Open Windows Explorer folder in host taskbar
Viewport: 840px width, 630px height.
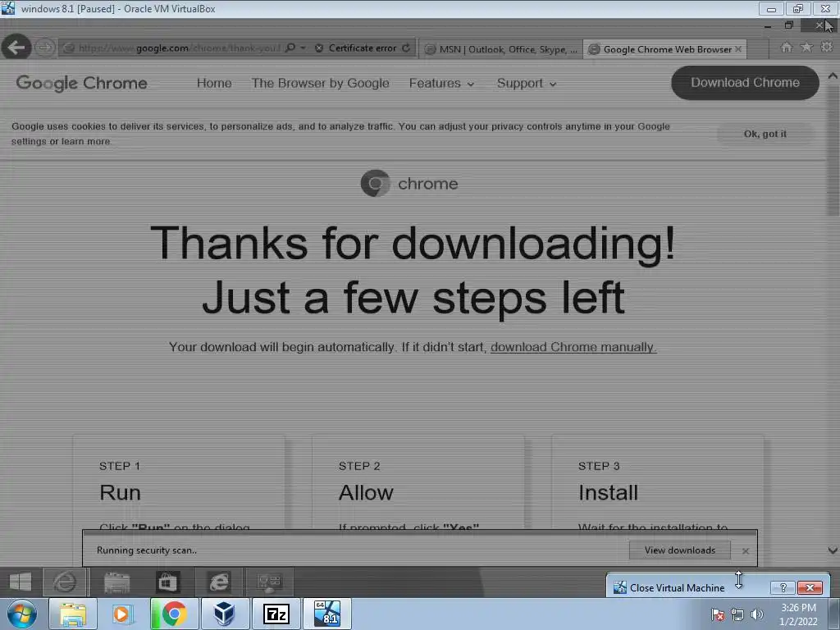(73, 614)
